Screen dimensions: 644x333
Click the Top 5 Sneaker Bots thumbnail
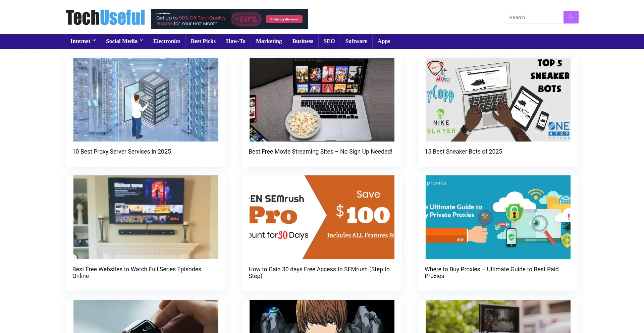[x=498, y=100]
